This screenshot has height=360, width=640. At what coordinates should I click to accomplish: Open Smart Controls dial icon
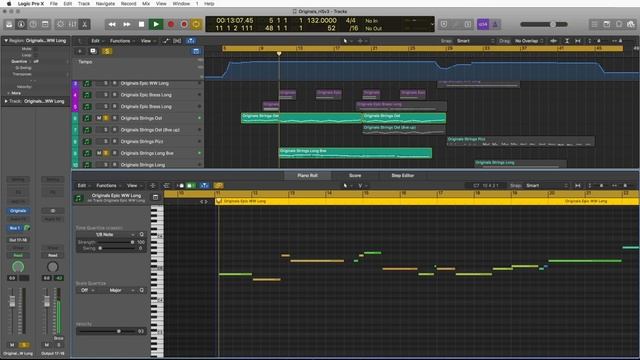pyautogui.click(x=60, y=24)
